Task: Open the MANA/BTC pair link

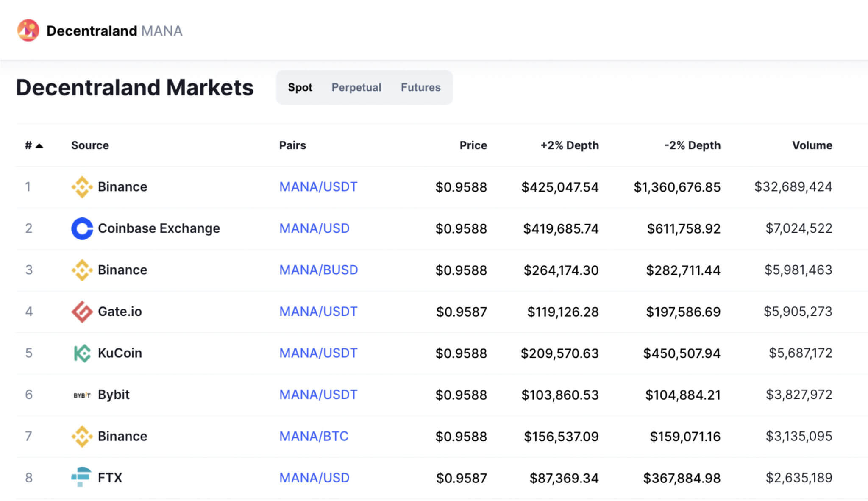Action: point(314,436)
